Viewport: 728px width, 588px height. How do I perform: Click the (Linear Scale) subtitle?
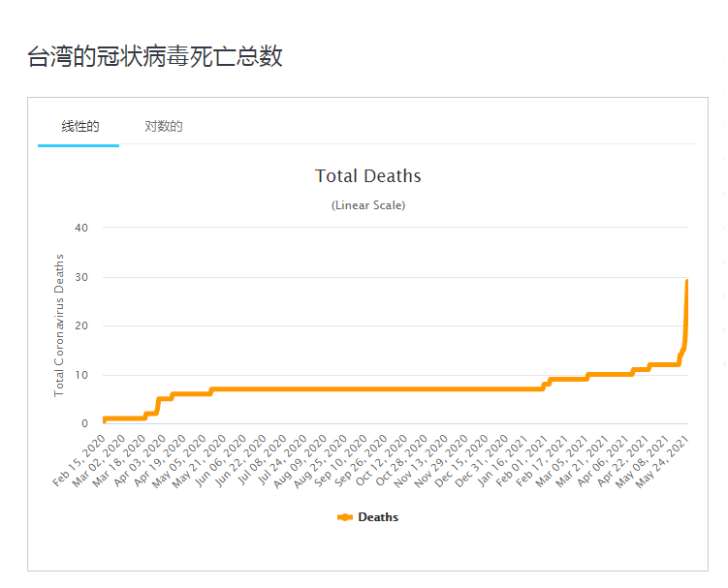pos(367,205)
